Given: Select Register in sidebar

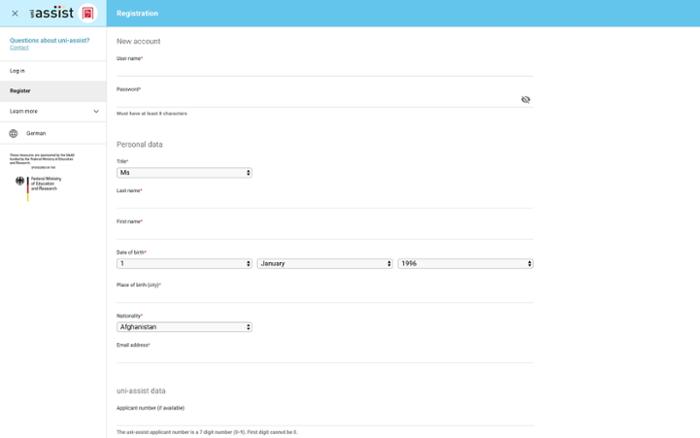Looking at the screenshot, I should 53,91.
